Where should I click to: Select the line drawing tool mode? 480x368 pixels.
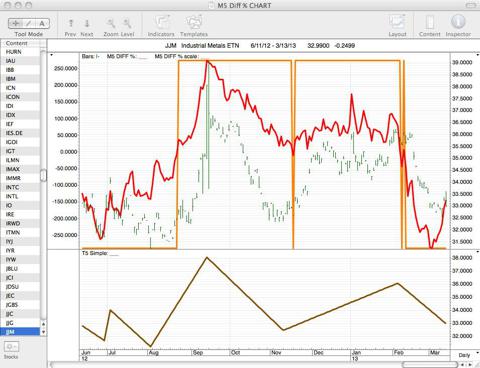pos(29,23)
